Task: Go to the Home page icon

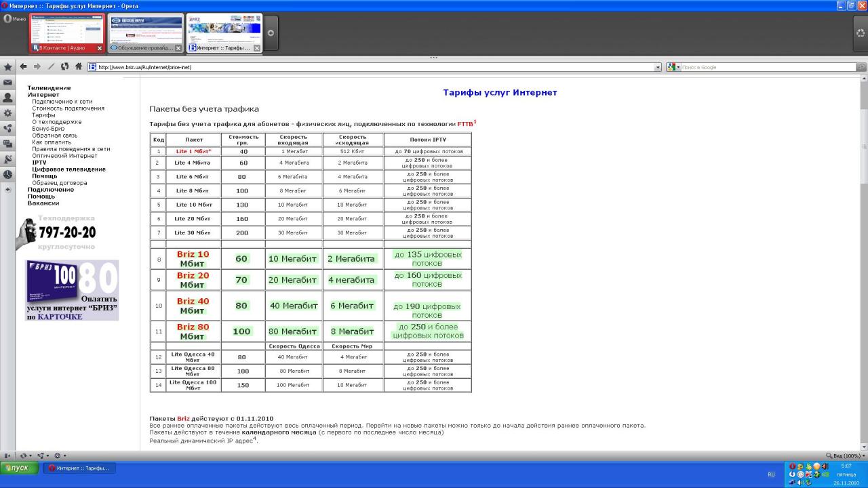Action: coord(79,66)
